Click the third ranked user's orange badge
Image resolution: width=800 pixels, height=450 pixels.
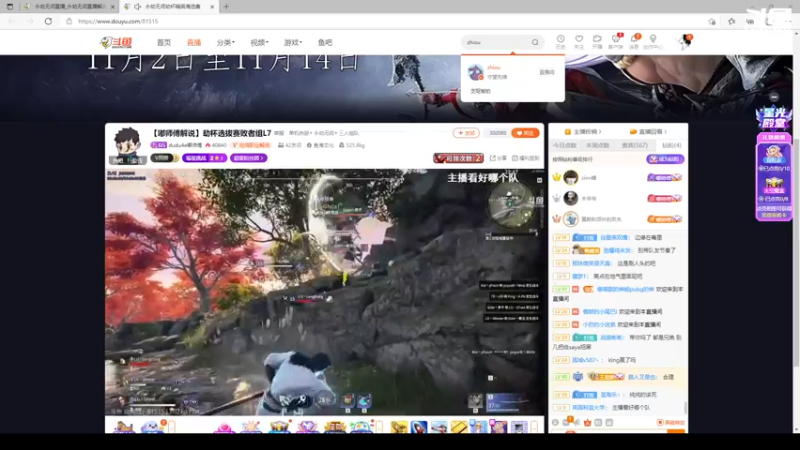[664, 219]
